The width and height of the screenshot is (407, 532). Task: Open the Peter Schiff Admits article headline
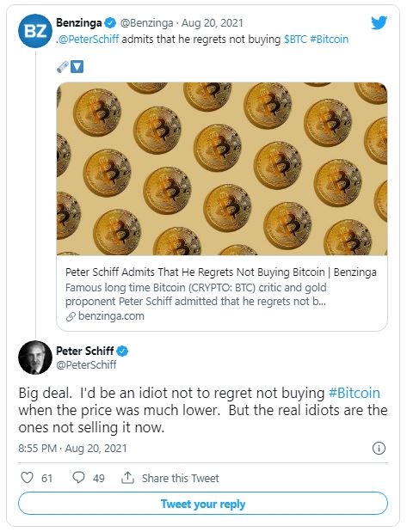tap(221, 272)
